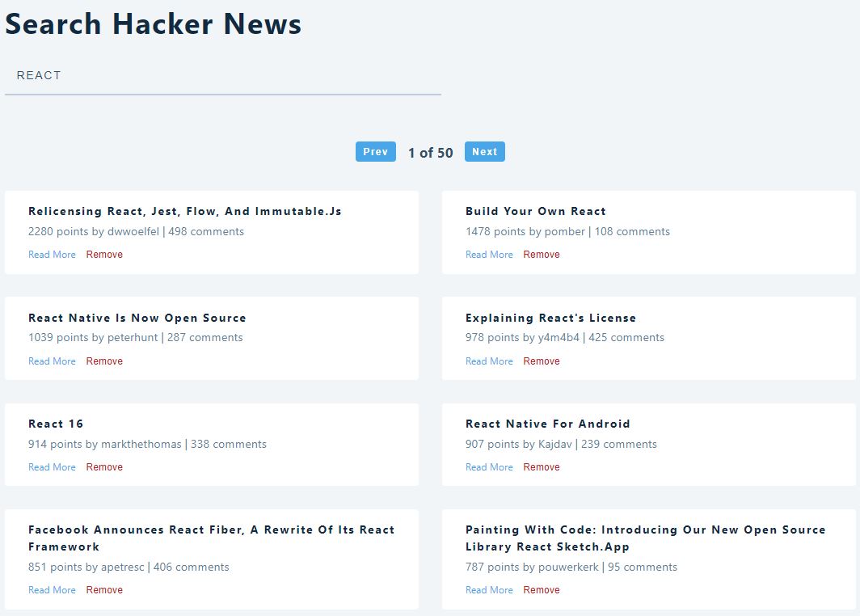Click the title 'Explaining React's License'
The width and height of the screenshot is (860, 616).
[x=550, y=319]
